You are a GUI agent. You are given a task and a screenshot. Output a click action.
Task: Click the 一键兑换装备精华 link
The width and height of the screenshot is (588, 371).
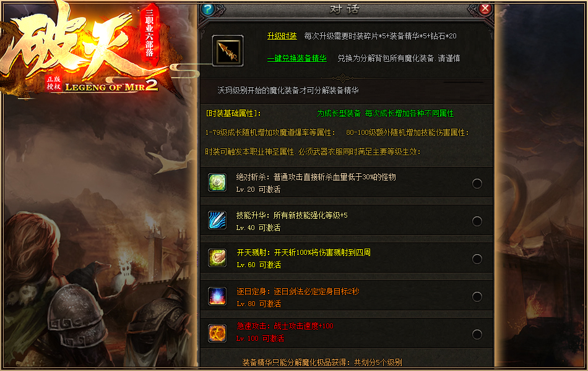(x=297, y=59)
